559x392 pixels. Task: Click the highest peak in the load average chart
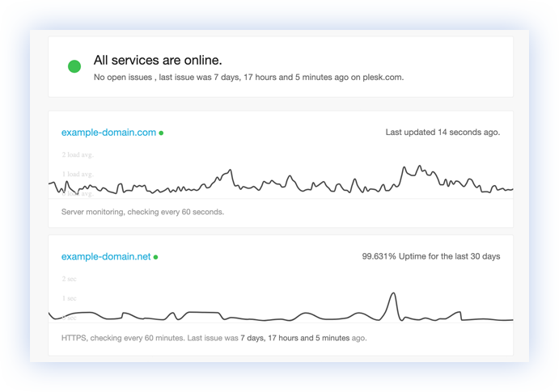(419, 168)
